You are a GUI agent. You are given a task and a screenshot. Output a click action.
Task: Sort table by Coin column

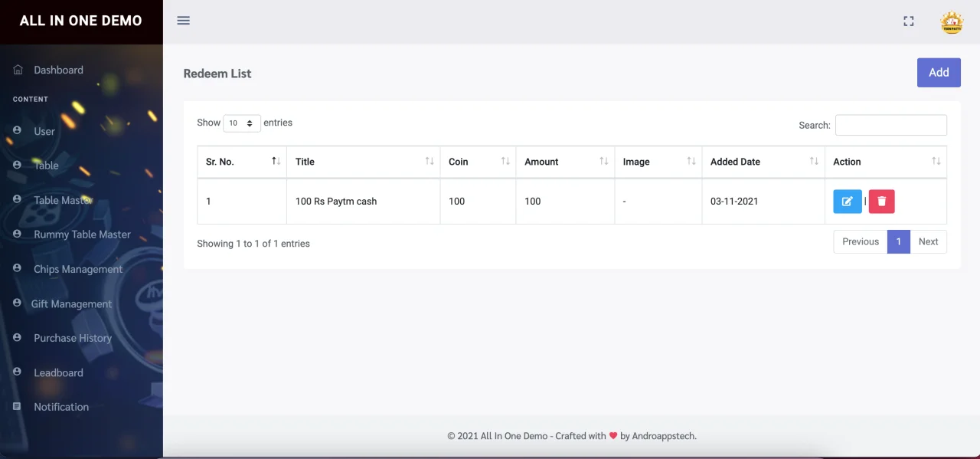click(478, 162)
